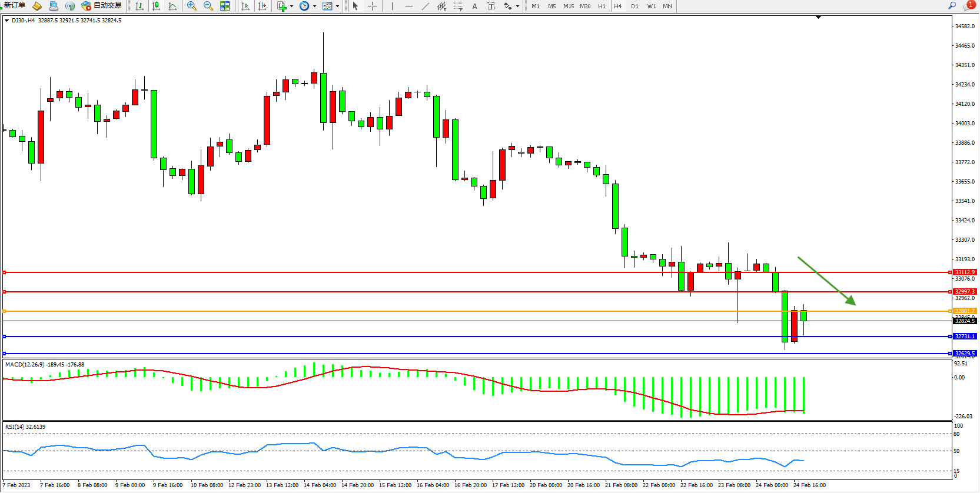Open the periodicity clock dropdown arrow
Viewport: 980px width, 493px height.
pyautogui.click(x=314, y=6)
